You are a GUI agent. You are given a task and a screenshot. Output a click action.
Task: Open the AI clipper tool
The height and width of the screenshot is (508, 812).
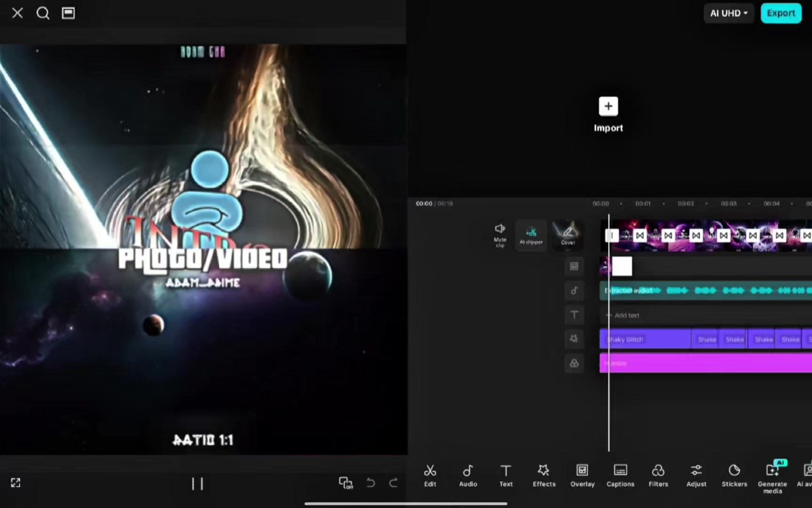[531, 235]
